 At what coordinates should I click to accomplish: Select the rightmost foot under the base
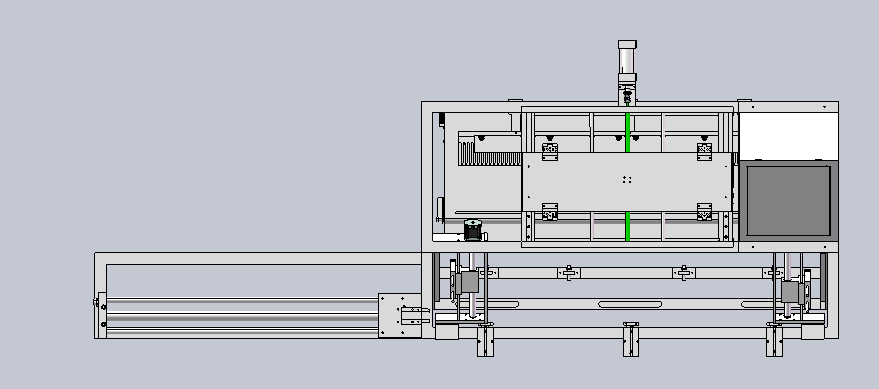tap(774, 340)
